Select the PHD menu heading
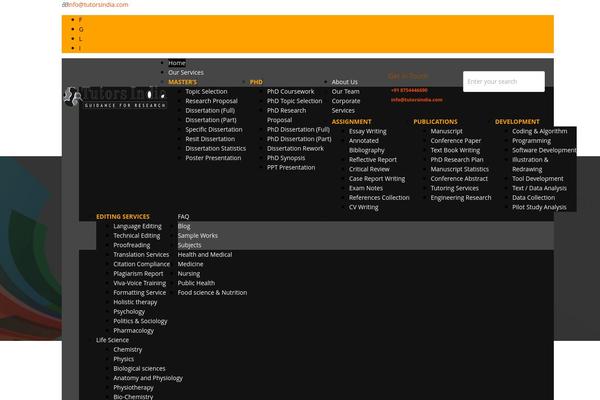Image resolution: width=600 pixels, height=400 pixels. (256, 82)
